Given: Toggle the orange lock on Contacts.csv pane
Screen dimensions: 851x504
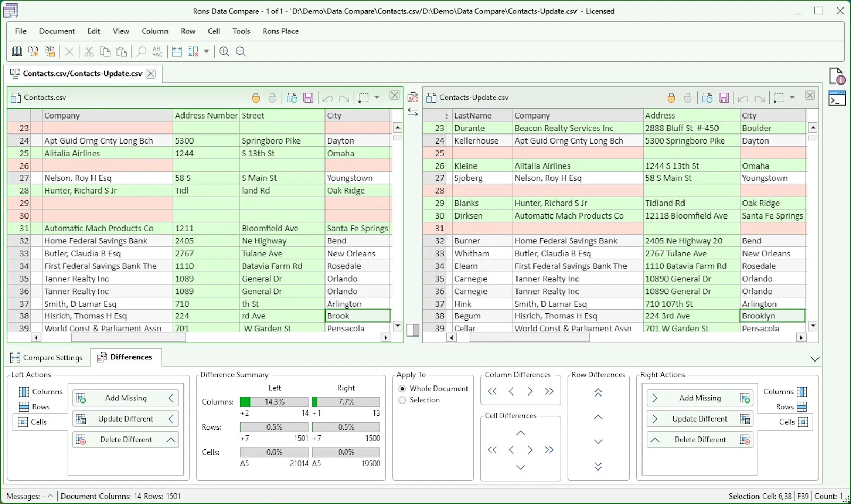Looking at the screenshot, I should [x=256, y=97].
